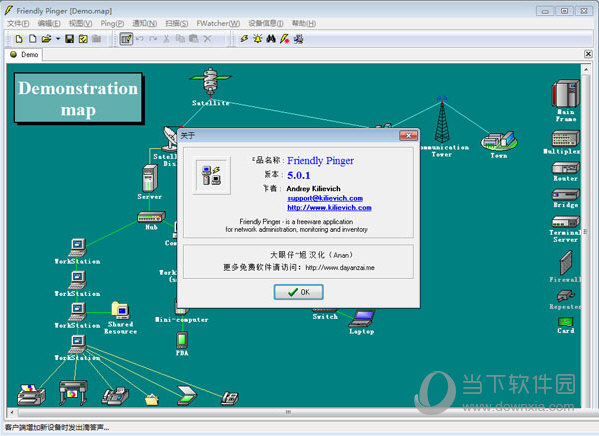Select the PDA device icon

(182, 340)
